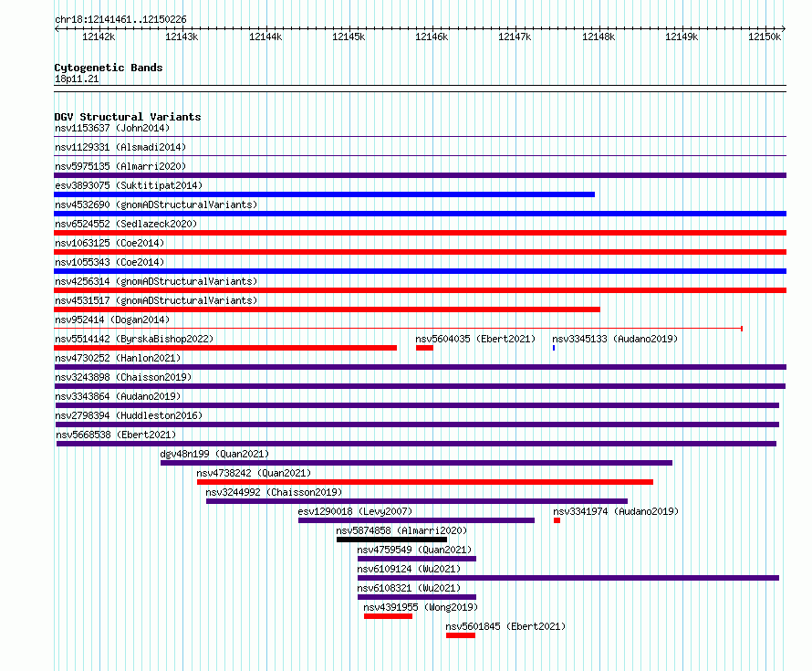Viewport: 812px width, 671px height.
Task: Click the 12150k ruler tick label
Action: 765,37
